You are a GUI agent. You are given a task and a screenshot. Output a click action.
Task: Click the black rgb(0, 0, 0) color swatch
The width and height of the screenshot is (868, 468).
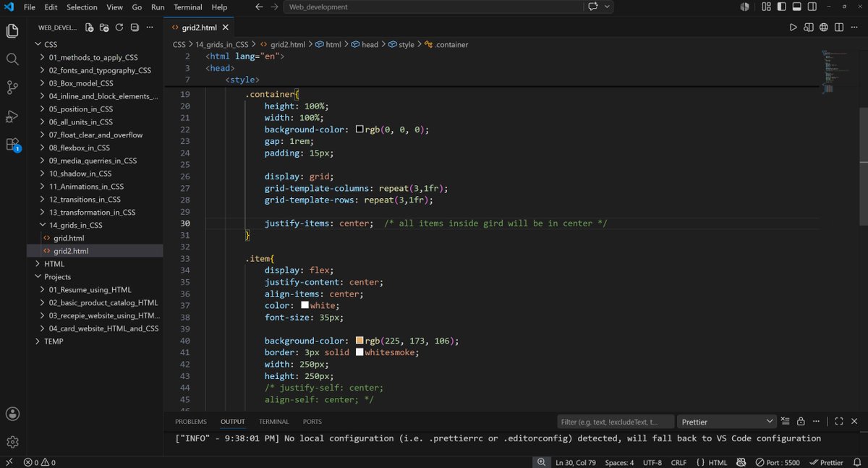pyautogui.click(x=359, y=129)
